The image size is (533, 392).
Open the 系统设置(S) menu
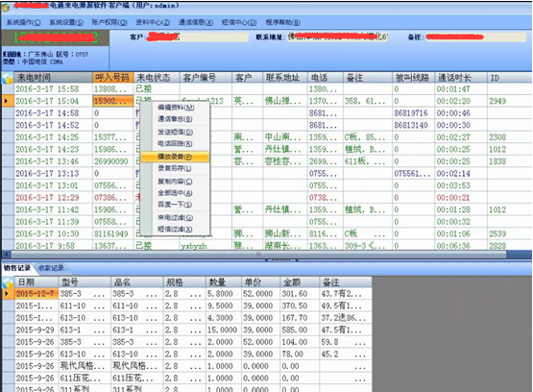[x=66, y=22]
